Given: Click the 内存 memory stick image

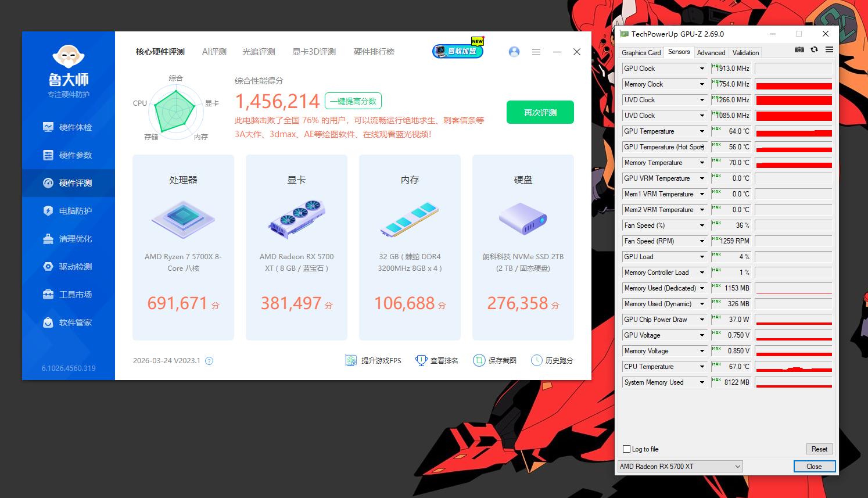Looking at the screenshot, I should click(410, 220).
